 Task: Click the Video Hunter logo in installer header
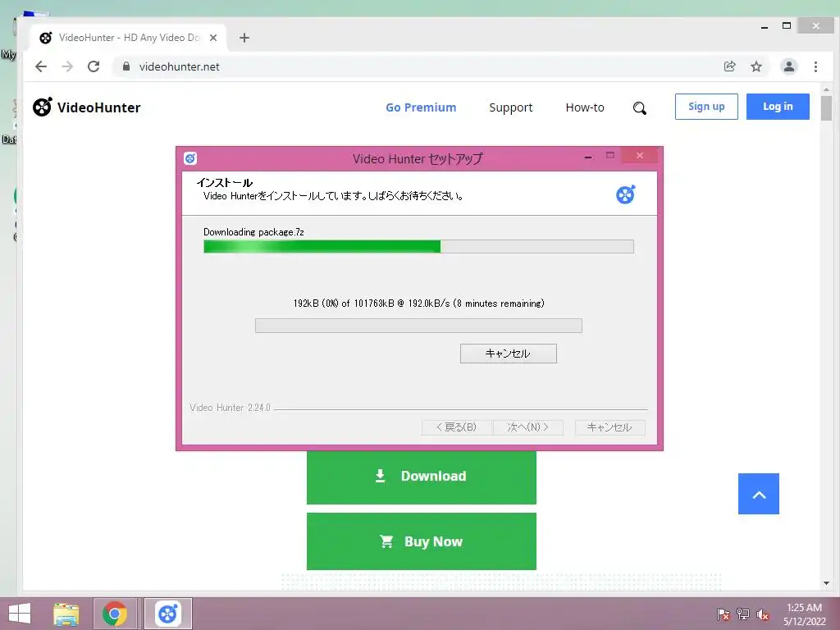625,194
